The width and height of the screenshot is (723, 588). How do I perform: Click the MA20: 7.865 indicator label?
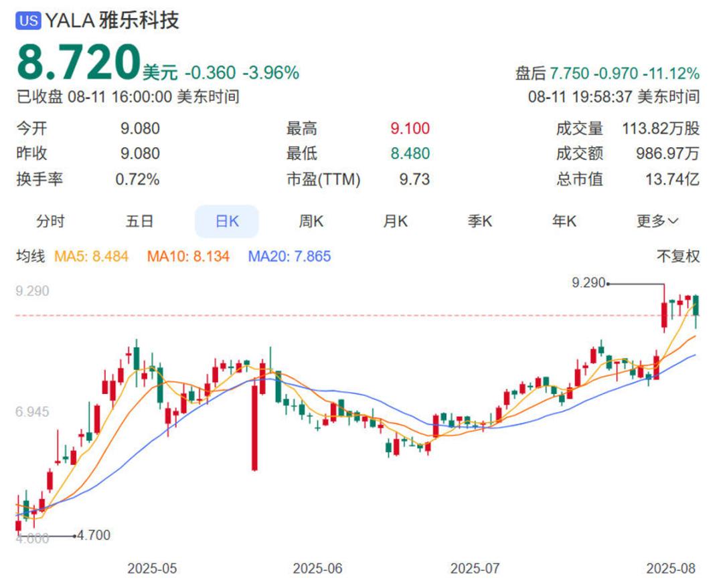click(x=290, y=256)
